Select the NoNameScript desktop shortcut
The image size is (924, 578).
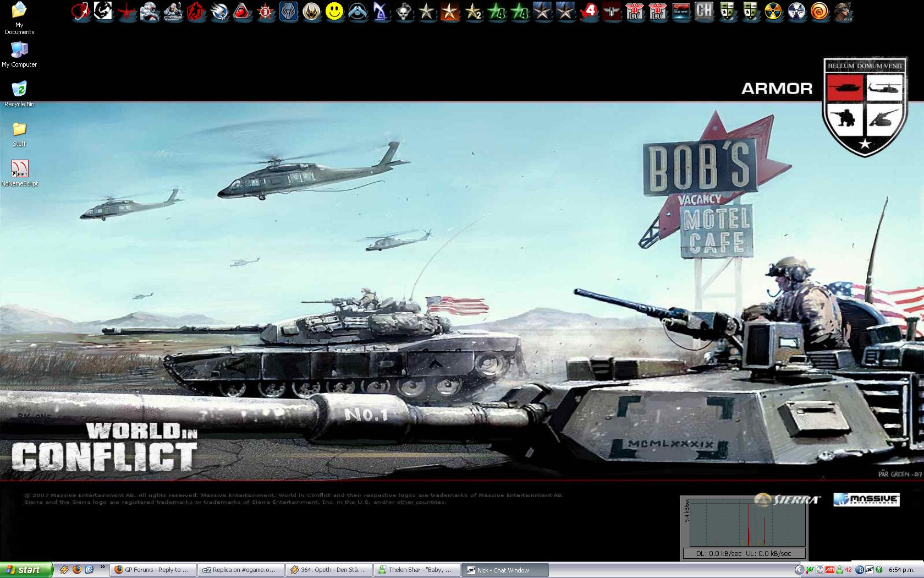tap(19, 173)
